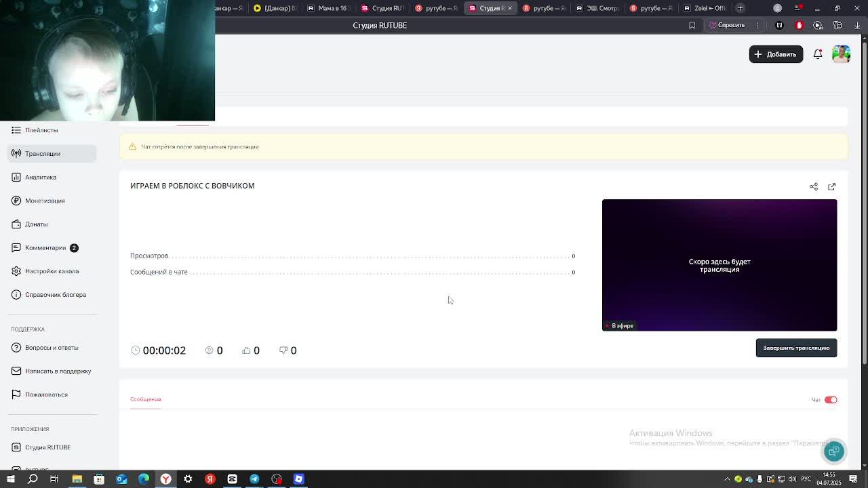
Task: Open new browser tab with plus
Action: coord(740,8)
